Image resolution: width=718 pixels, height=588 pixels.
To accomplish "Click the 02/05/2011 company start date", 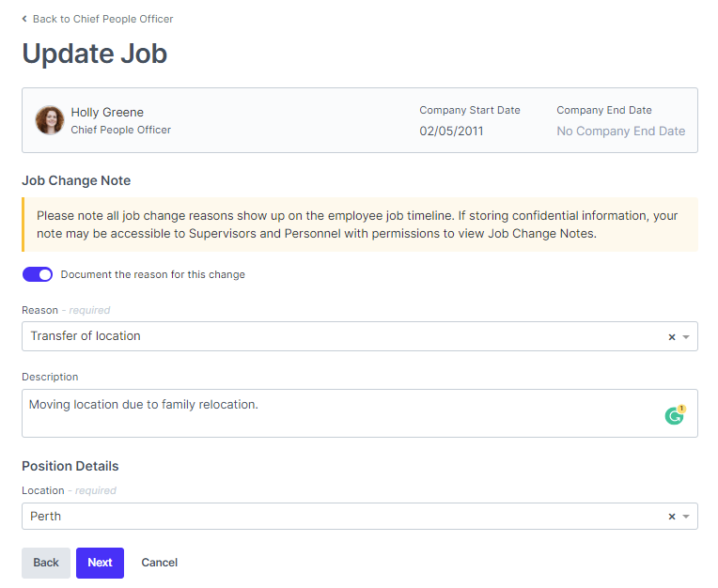I will [451, 131].
